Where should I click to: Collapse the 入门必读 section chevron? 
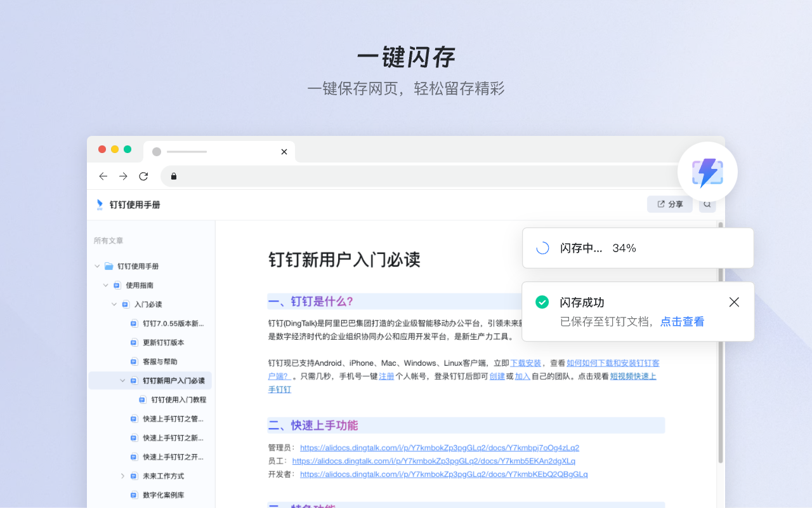point(114,304)
